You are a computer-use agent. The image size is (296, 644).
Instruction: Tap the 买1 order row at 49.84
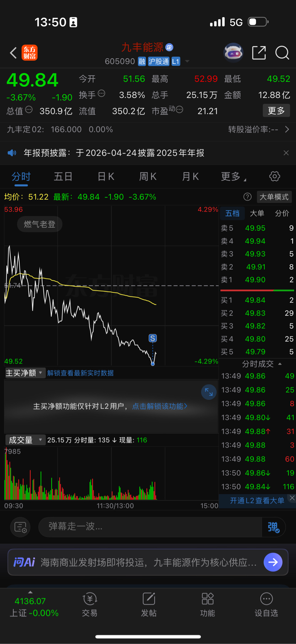point(257,300)
